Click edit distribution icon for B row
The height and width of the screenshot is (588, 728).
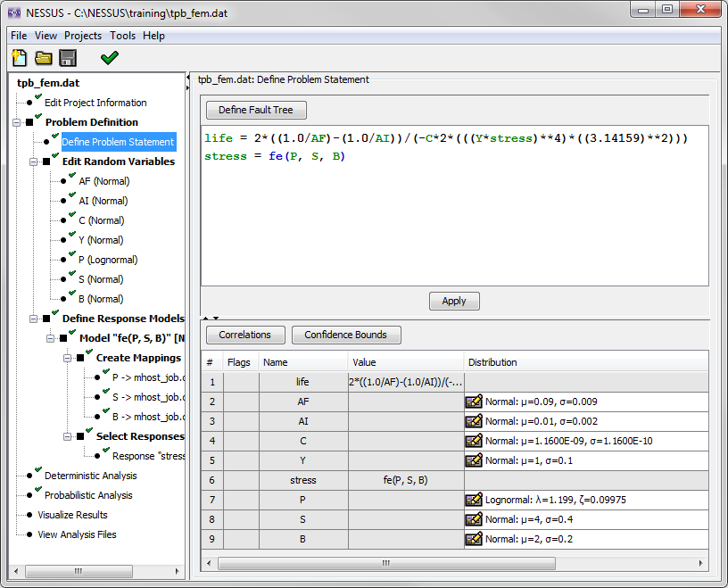[x=474, y=539]
